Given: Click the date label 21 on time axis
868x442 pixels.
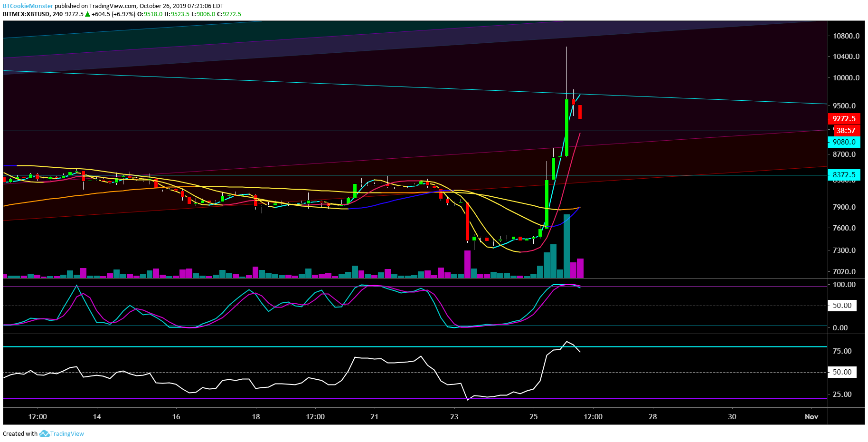Looking at the screenshot, I should click(375, 417).
